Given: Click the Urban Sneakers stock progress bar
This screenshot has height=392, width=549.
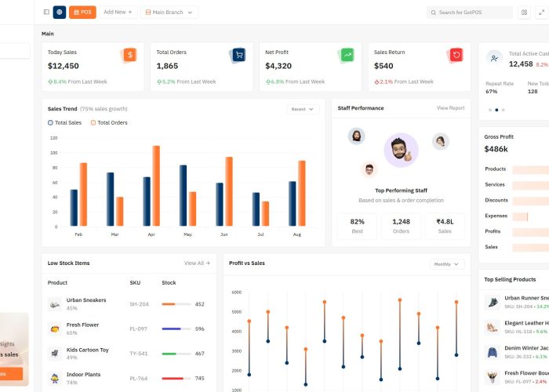Looking at the screenshot, I should click(x=176, y=304).
